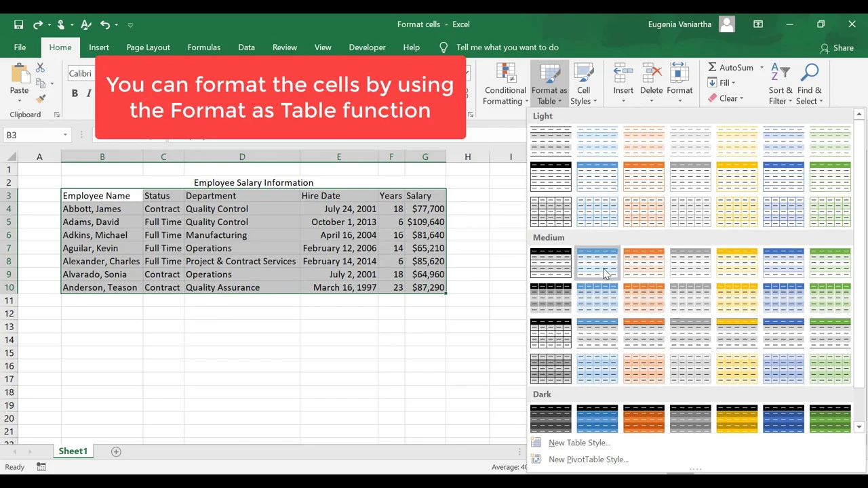Image resolution: width=868 pixels, height=488 pixels.
Task: Select row 12 header
Action: [x=9, y=314]
